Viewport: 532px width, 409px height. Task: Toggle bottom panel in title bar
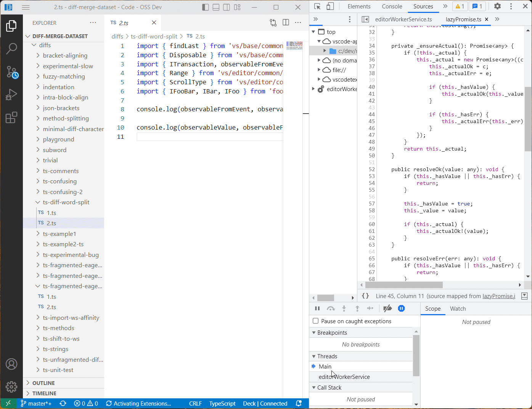(216, 7)
